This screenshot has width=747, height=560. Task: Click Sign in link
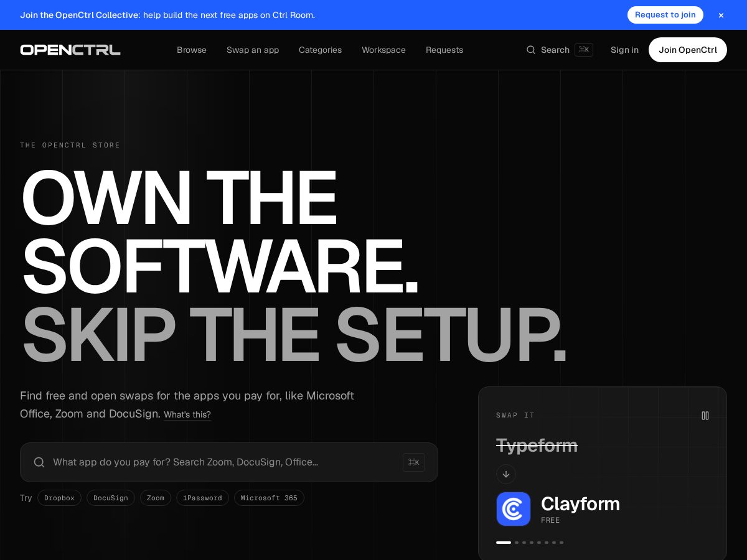(x=624, y=50)
